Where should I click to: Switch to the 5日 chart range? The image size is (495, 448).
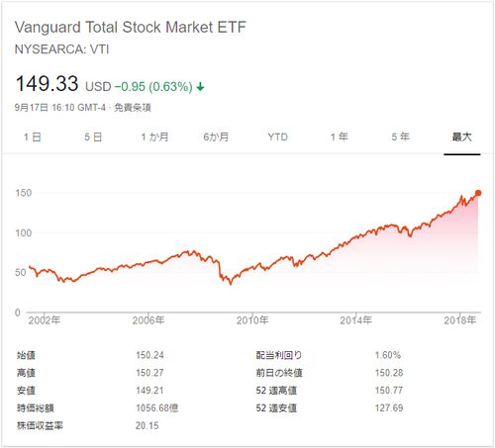93,136
